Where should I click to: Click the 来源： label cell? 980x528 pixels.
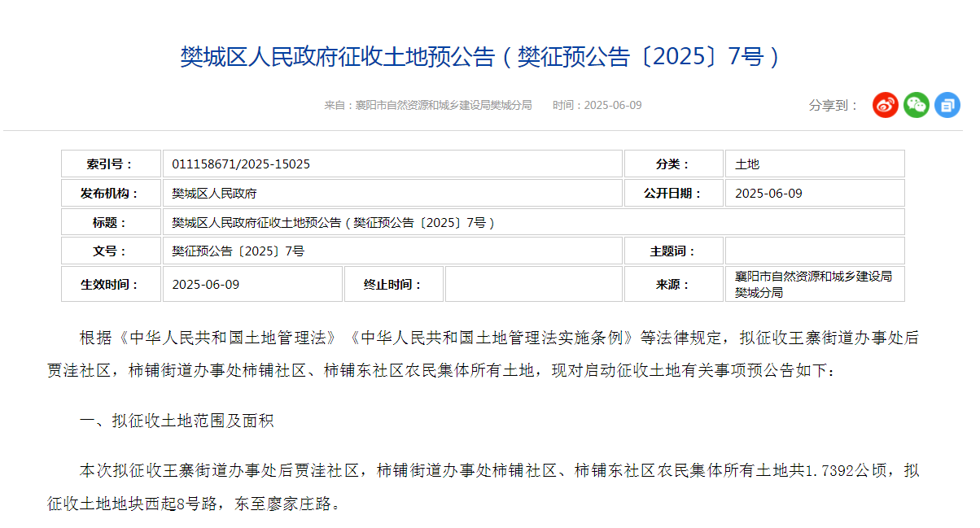(x=674, y=284)
